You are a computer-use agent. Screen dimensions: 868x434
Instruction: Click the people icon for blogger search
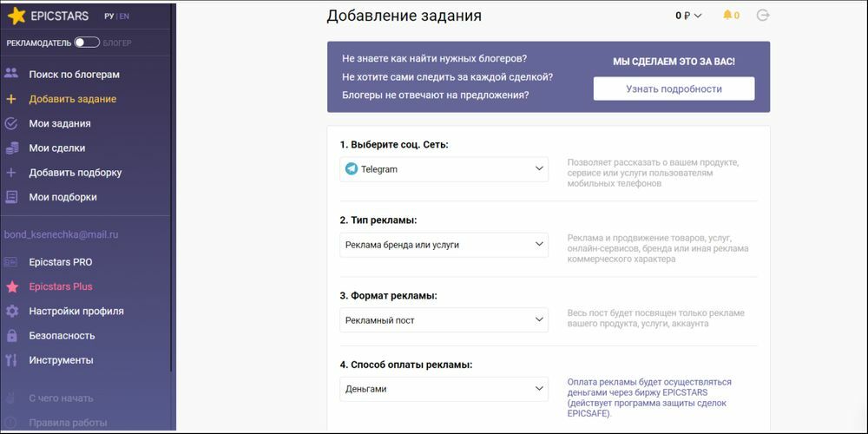tap(11, 74)
